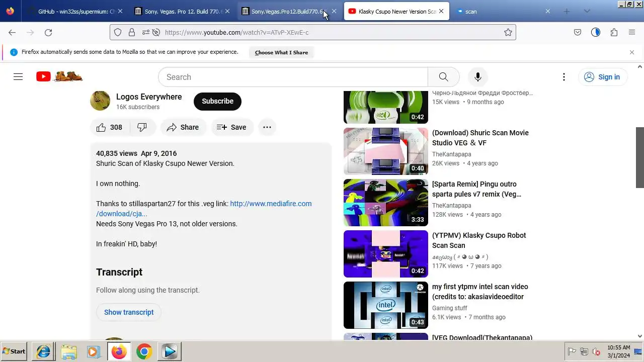The width and height of the screenshot is (644, 362).
Task: Open the shield tracking protection icon
Action: click(x=118, y=32)
